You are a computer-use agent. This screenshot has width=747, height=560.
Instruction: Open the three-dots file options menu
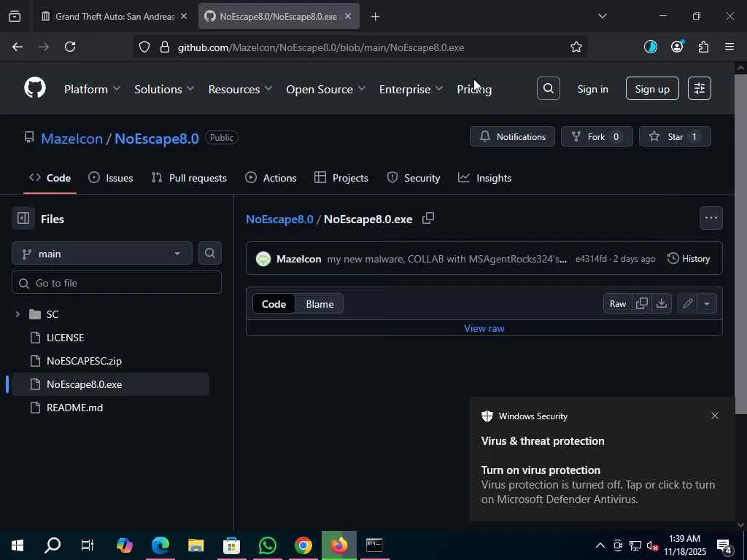[x=711, y=218]
